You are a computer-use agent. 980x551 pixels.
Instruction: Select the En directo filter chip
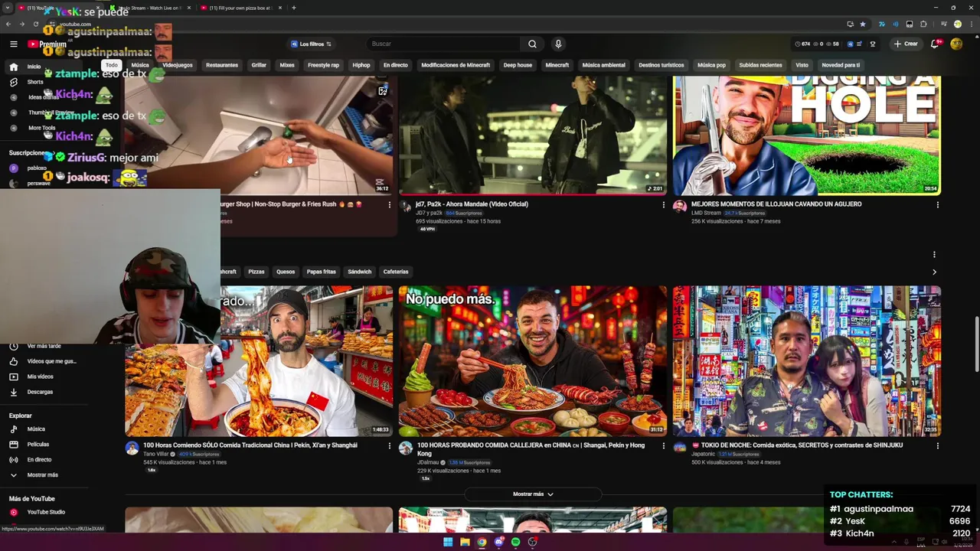(x=396, y=65)
